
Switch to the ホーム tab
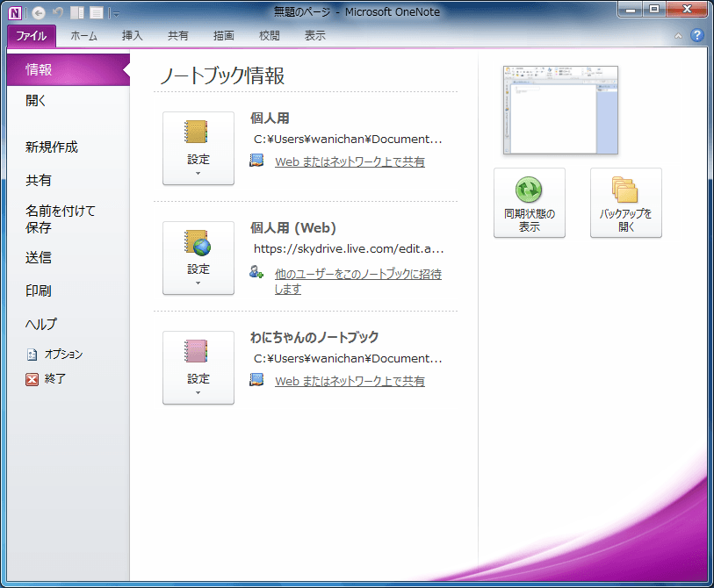83,35
